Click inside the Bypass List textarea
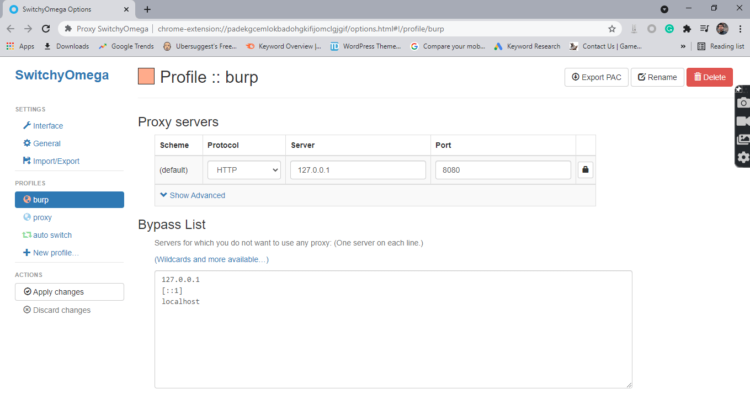Viewport: 750px width, 400px height. pyautogui.click(x=393, y=329)
